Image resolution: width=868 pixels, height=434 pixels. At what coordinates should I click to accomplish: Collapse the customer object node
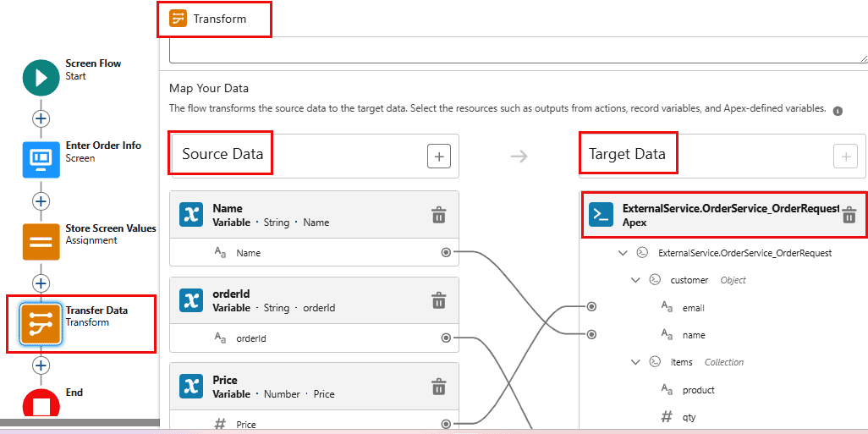(635, 280)
